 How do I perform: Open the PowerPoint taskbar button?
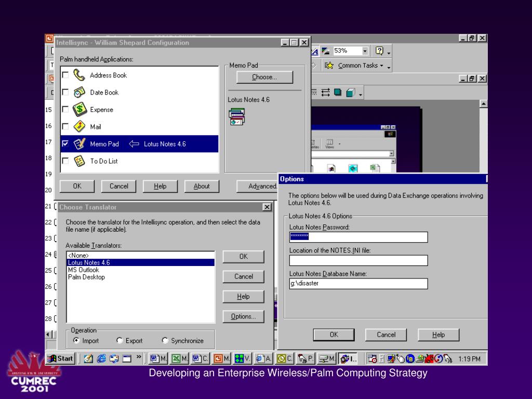(221, 358)
